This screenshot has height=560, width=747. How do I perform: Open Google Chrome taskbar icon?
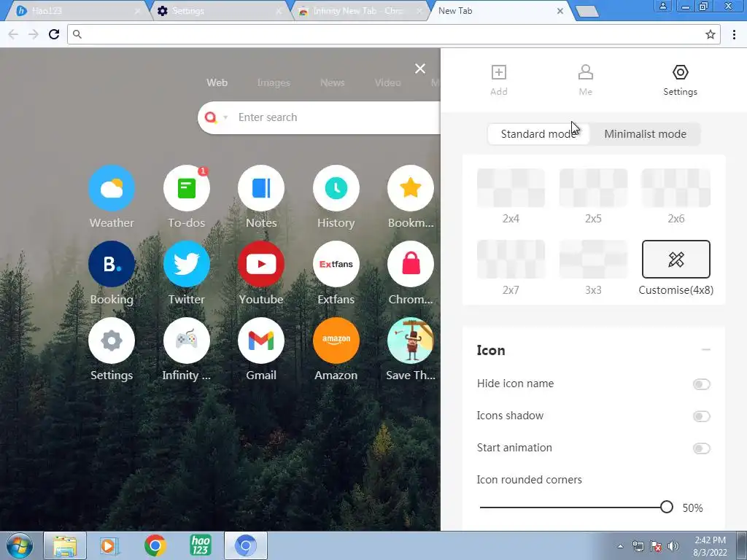coord(155,545)
